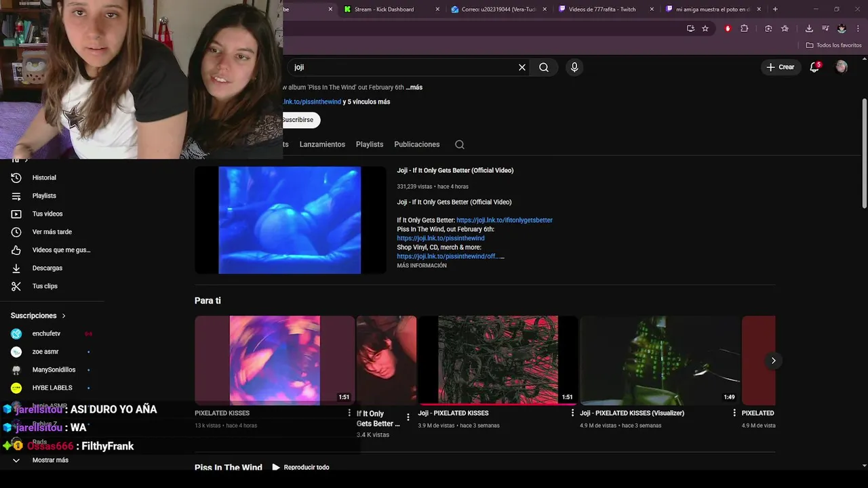Click the install-app icon in address bar
Image resolution: width=868 pixels, height=488 pixels.
(x=690, y=28)
